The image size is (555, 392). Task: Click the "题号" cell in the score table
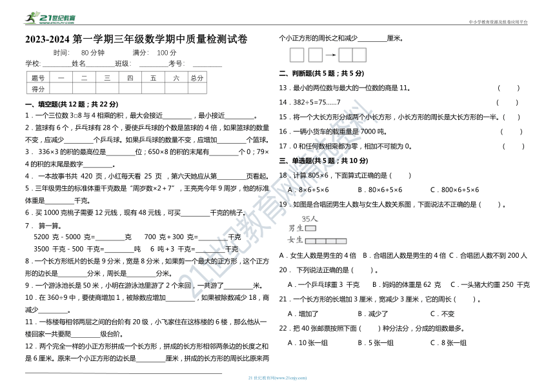38,78
